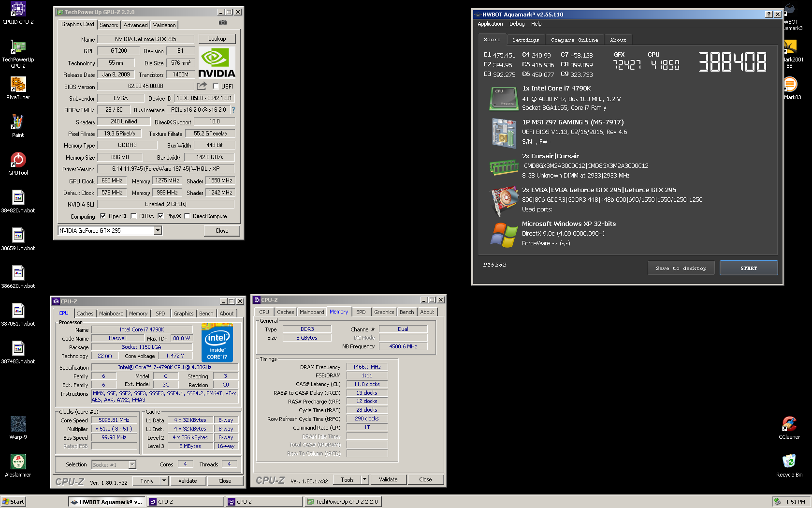
Task: Switch to Advanced tab in GPU-Z
Action: [x=135, y=25]
